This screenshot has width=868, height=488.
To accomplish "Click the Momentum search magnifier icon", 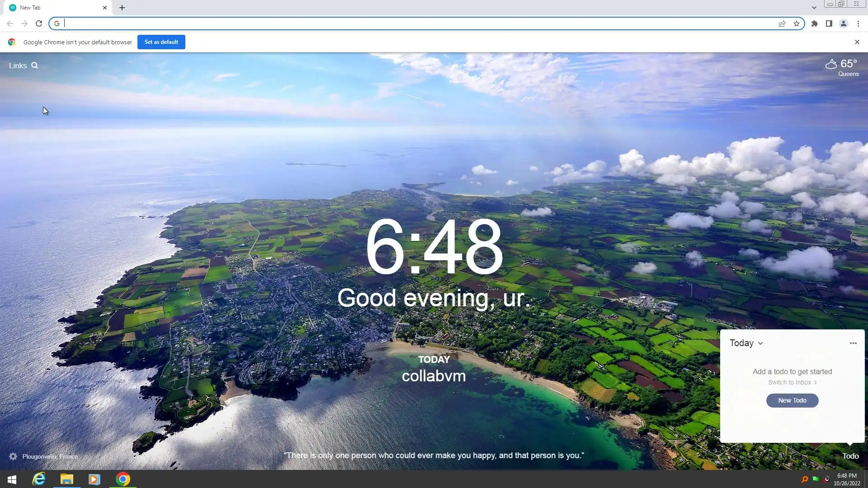I will (x=35, y=66).
